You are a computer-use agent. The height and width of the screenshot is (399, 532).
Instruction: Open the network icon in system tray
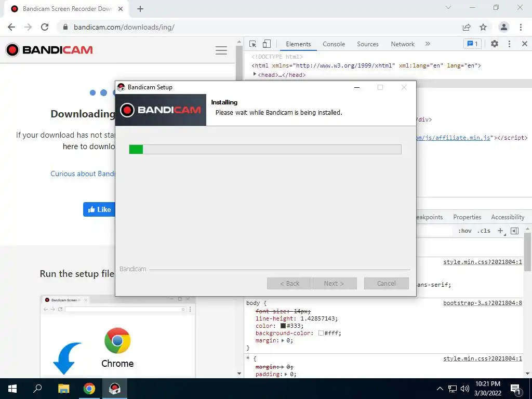[x=453, y=389]
